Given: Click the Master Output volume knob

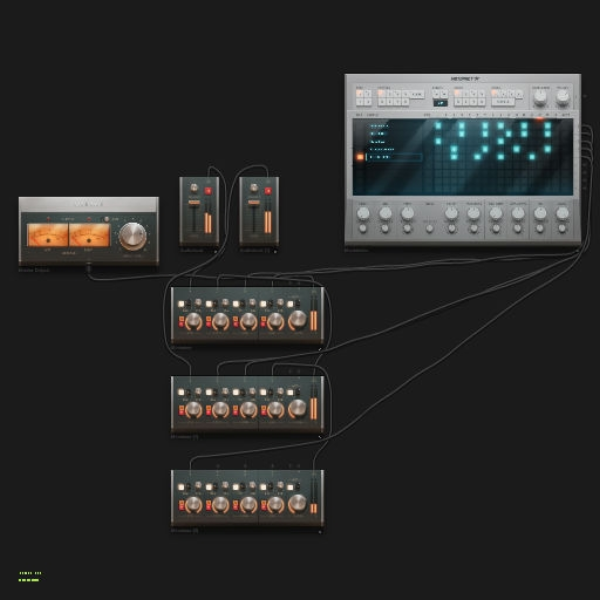Looking at the screenshot, I should (x=132, y=236).
